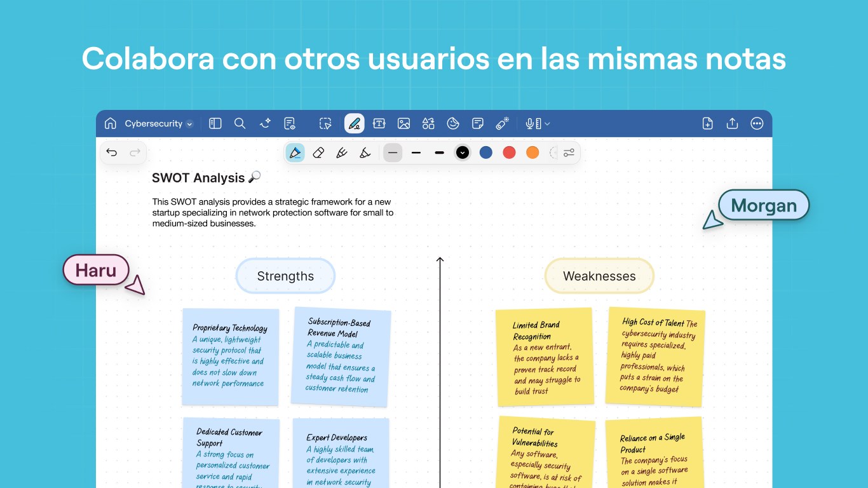Image resolution: width=868 pixels, height=488 pixels.
Task: Choose the fountain pen style
Action: pos(295,152)
